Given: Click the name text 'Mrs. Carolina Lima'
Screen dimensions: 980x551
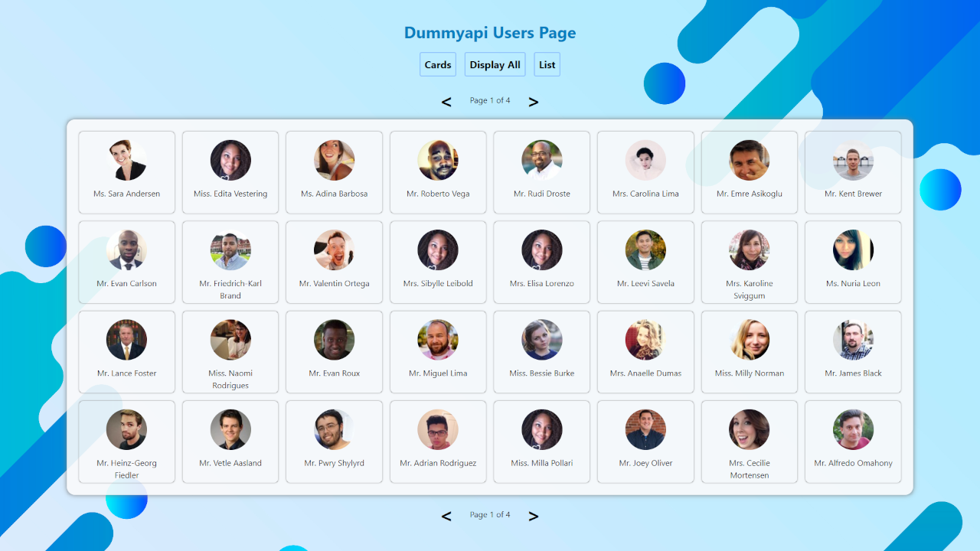Looking at the screenshot, I should [x=645, y=194].
